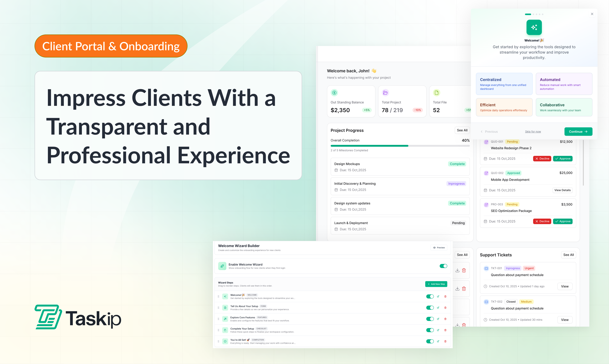The height and width of the screenshot is (364, 609).
Task: Select the Collaborative feature card
Action: 564,107
